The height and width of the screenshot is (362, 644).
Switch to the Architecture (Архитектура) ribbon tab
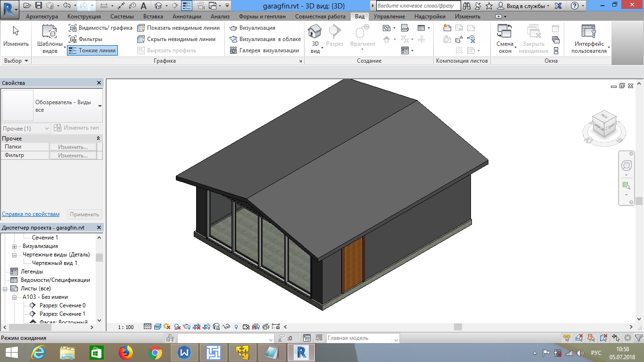(41, 16)
